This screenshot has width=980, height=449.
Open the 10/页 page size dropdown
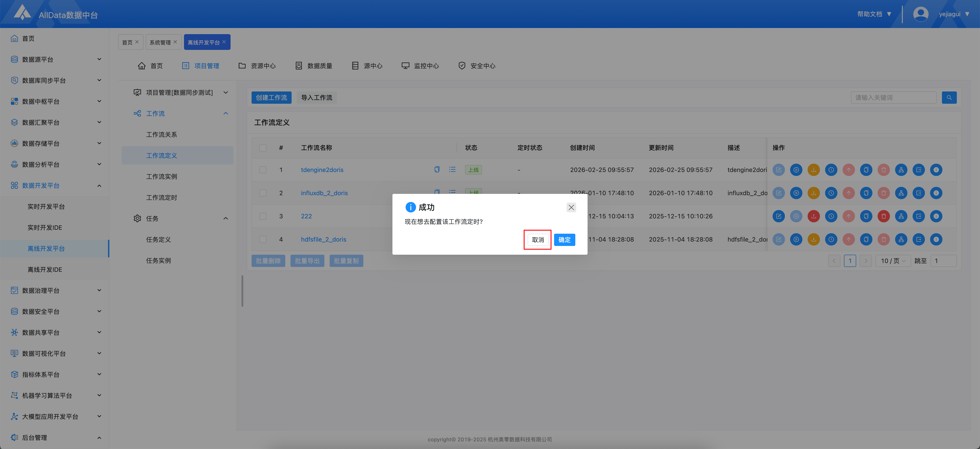892,261
